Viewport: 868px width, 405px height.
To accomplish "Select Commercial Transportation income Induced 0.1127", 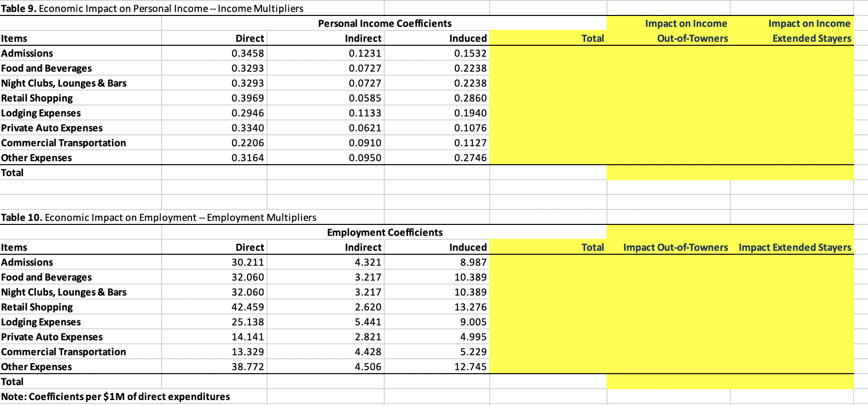I will [470, 143].
